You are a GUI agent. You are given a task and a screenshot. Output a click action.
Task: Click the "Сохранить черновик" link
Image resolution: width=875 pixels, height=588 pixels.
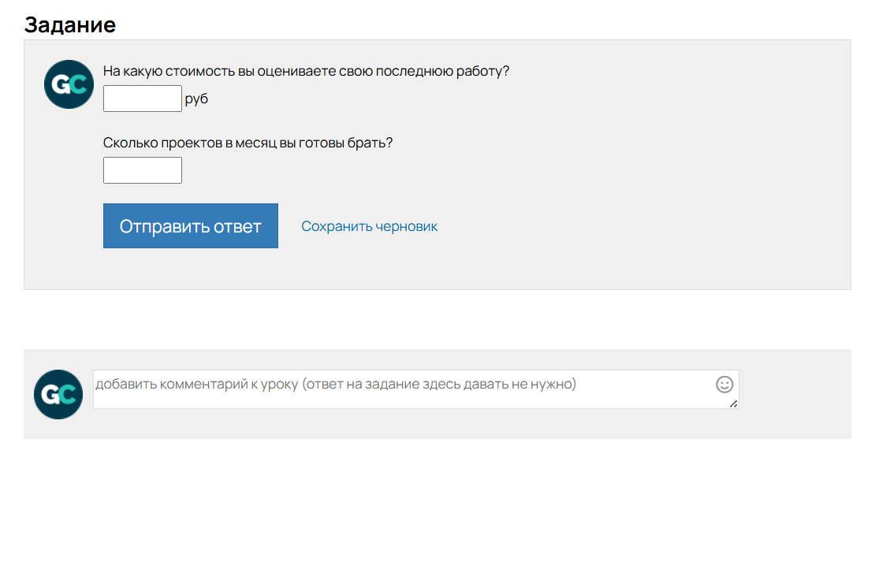click(369, 225)
